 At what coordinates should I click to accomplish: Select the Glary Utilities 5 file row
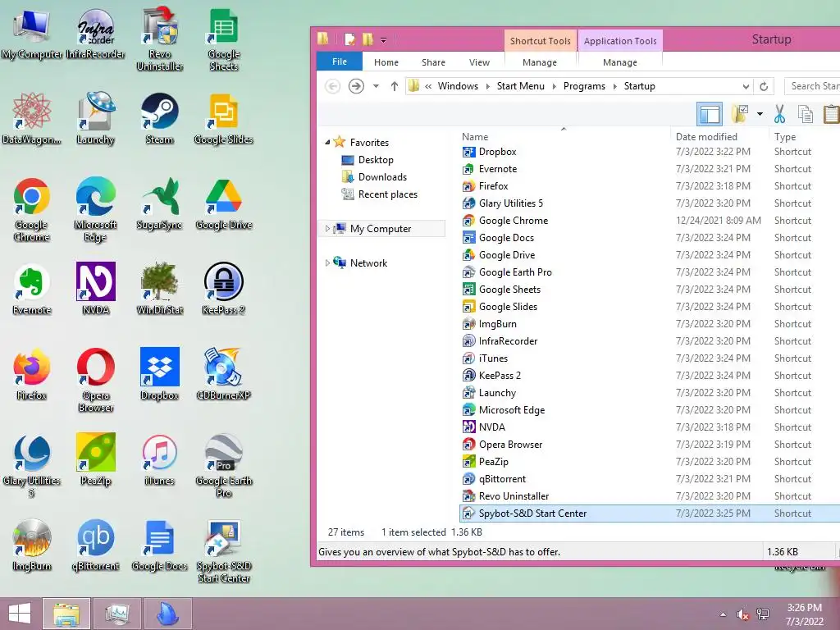tap(650, 203)
